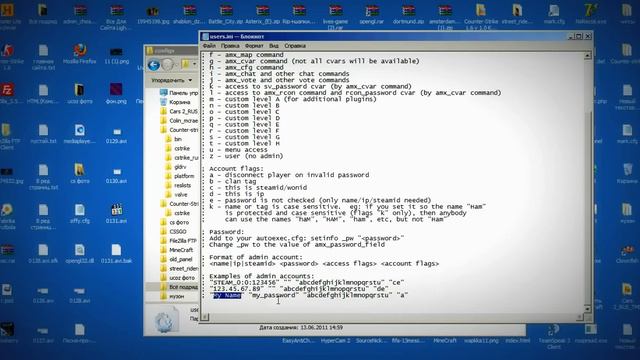The width and height of the screenshot is (640, 360).
Task: Click the admin_cheat archive desktop icon
Action: 80,15
